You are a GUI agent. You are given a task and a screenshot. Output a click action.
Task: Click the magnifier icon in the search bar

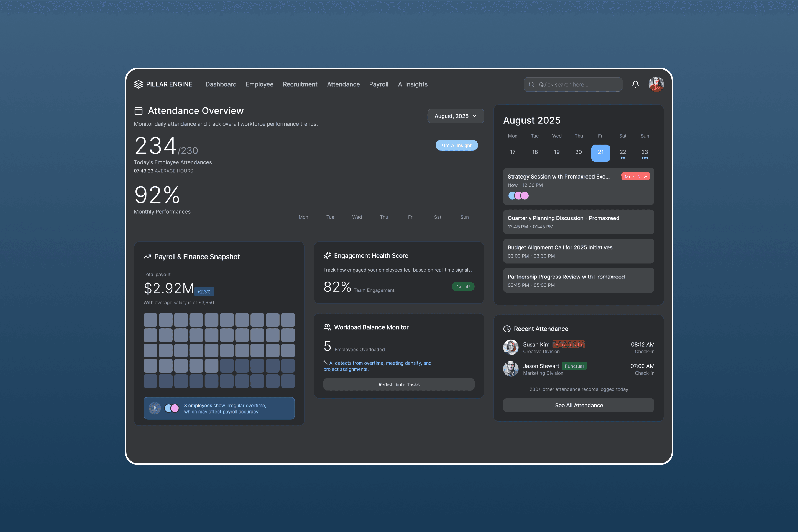[532, 84]
